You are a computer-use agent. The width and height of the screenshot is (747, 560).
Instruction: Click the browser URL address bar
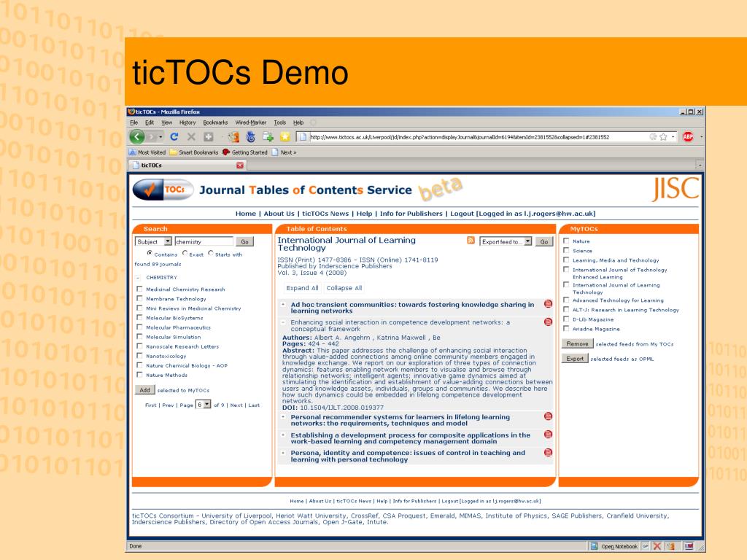coord(479,136)
